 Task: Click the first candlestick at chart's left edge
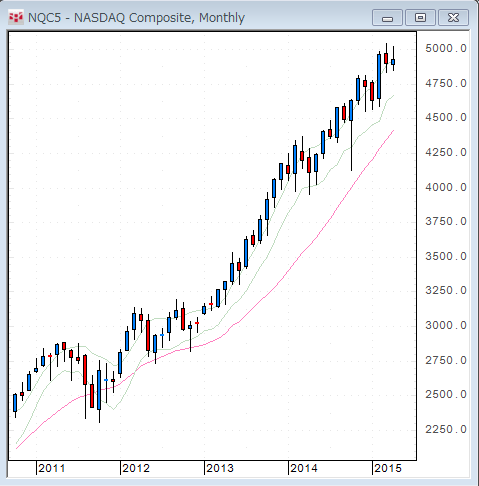tap(15, 403)
